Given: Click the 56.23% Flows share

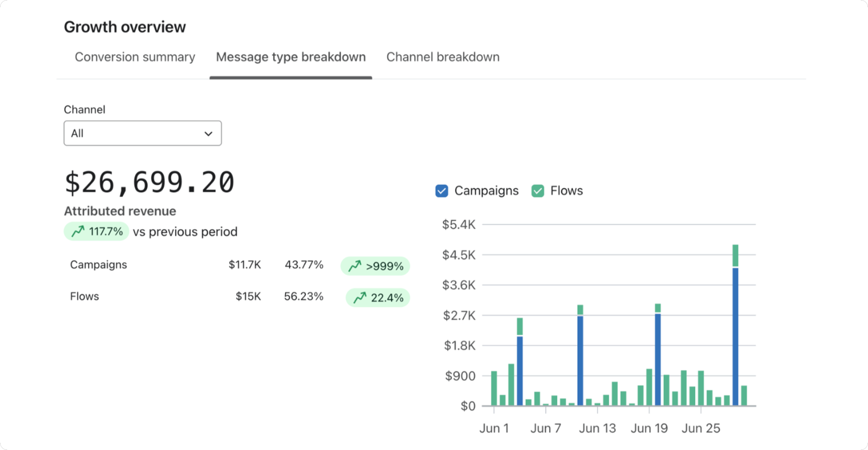Looking at the screenshot, I should pyautogui.click(x=303, y=296).
